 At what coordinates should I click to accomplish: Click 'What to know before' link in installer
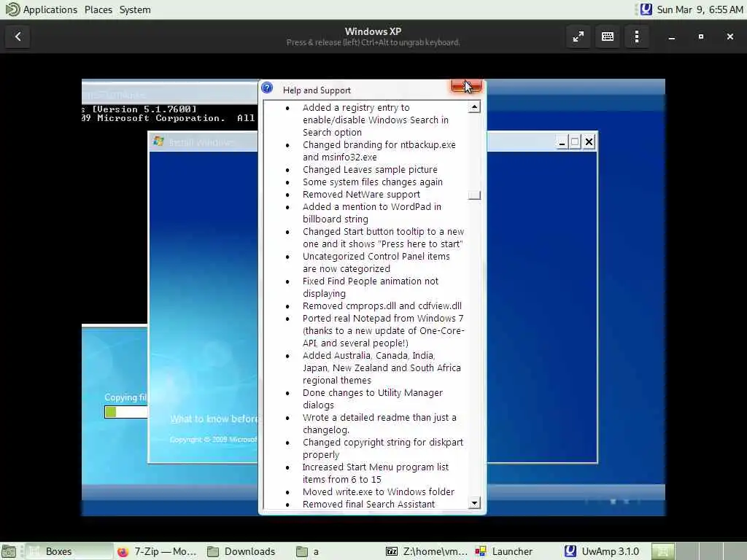click(214, 419)
